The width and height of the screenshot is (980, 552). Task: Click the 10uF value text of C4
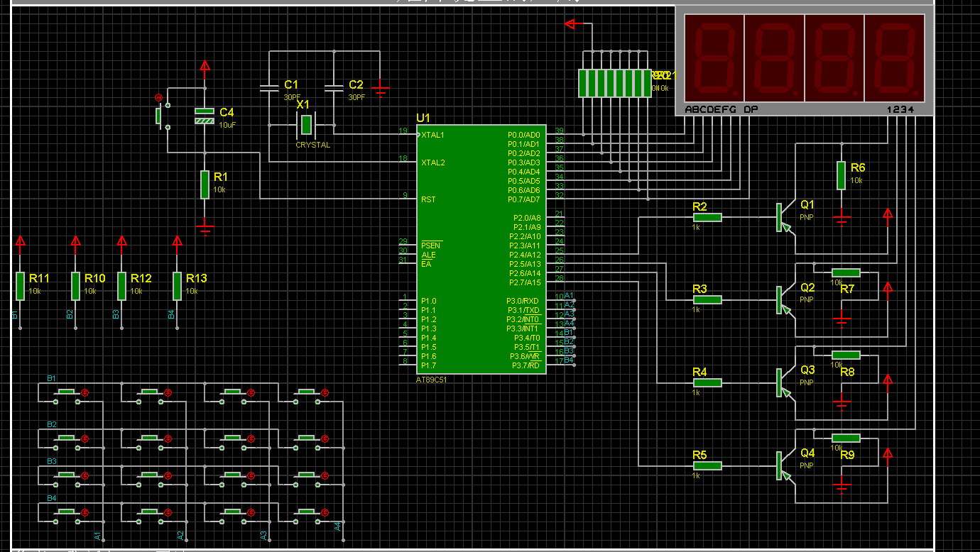[227, 125]
